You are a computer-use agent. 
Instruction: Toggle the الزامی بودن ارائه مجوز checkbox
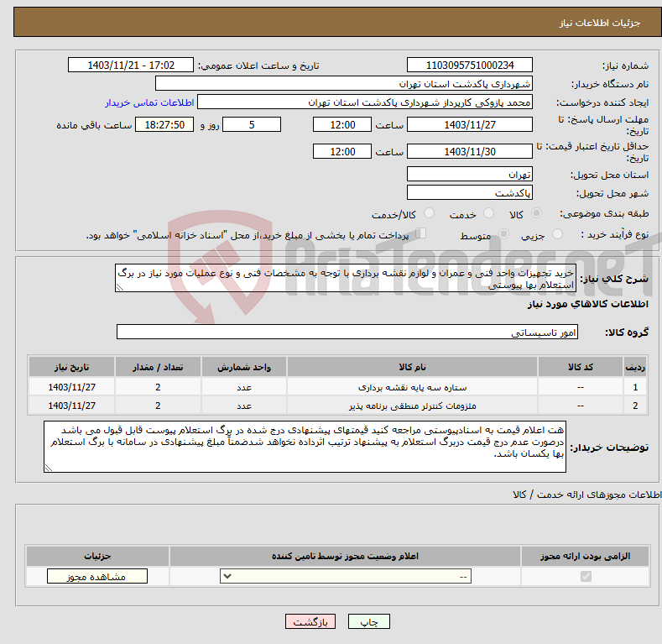586,576
